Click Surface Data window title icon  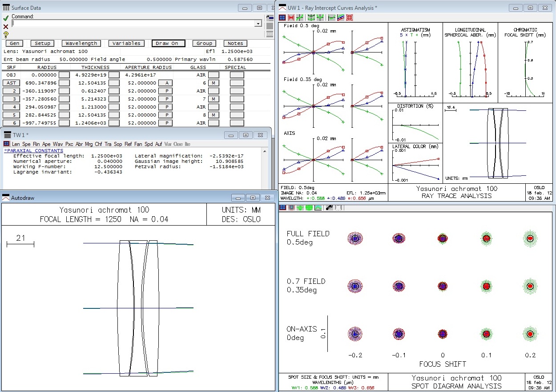click(6, 8)
